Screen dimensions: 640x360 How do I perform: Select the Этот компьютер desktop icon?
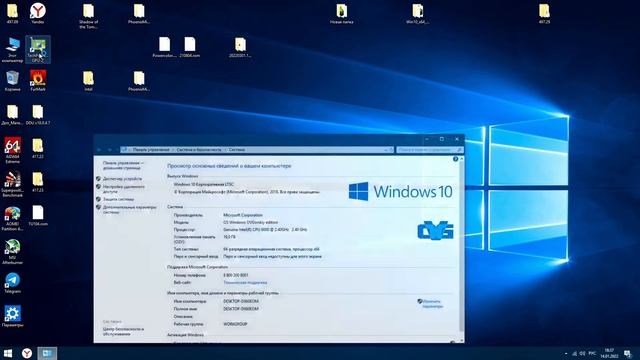[12, 50]
